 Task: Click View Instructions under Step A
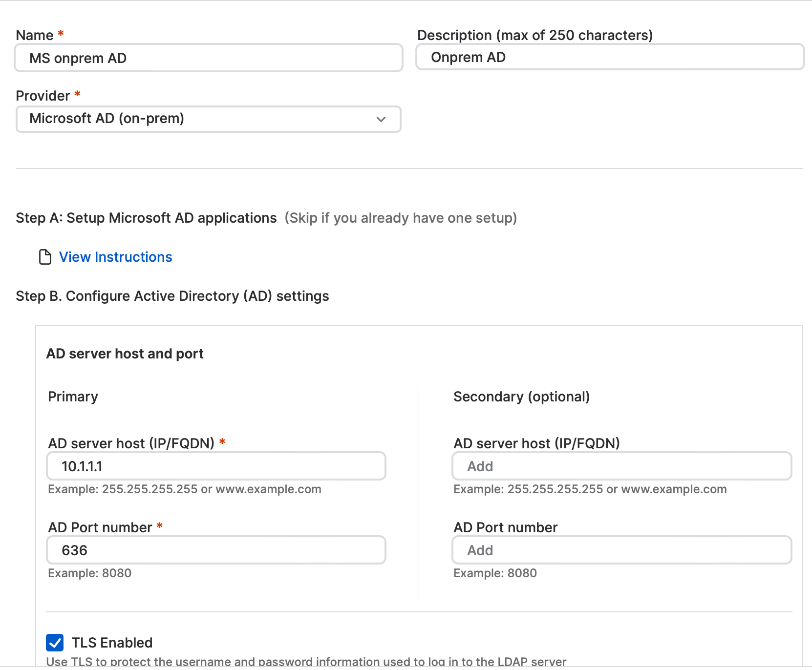[x=115, y=257]
